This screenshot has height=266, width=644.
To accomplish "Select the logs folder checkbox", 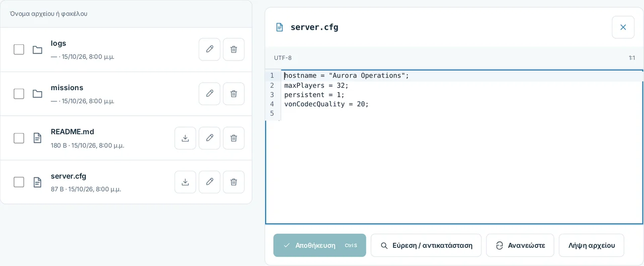I will click(x=19, y=49).
